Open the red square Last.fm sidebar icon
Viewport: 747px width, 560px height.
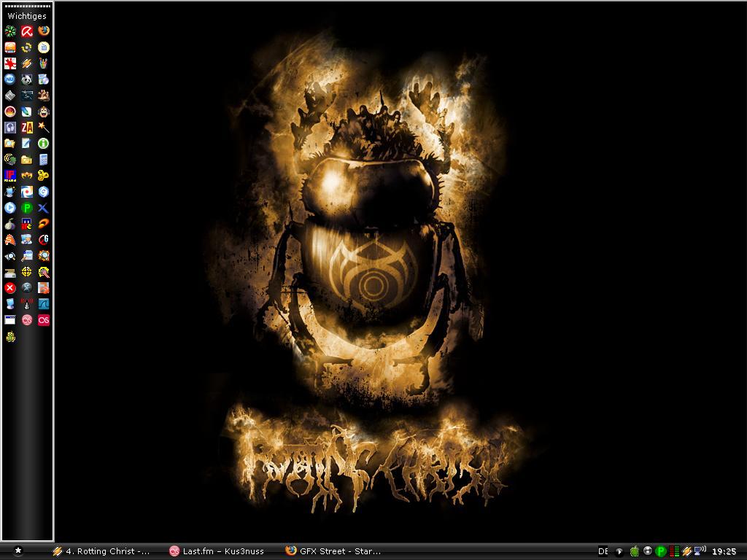coord(43,321)
